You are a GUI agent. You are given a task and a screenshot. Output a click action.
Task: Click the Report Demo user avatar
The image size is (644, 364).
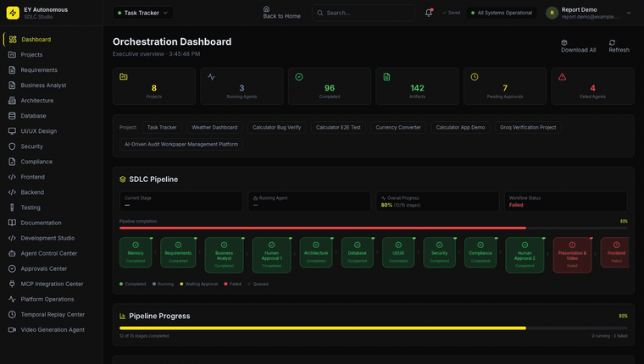[x=552, y=13]
